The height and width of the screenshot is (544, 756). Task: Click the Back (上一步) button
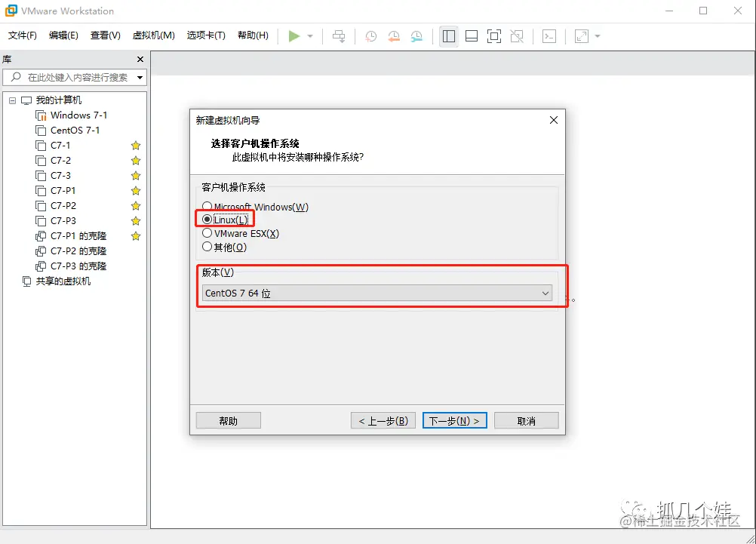(383, 420)
